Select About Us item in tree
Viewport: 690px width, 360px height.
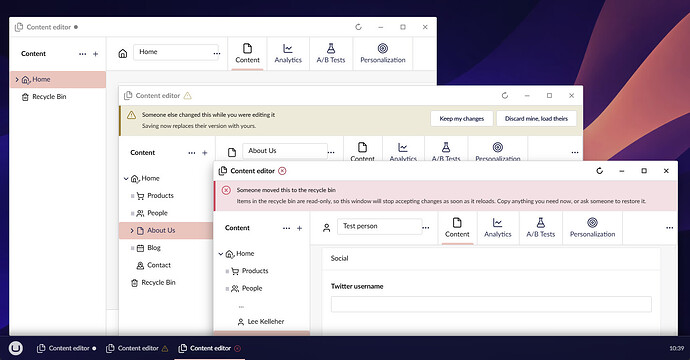[x=161, y=231]
